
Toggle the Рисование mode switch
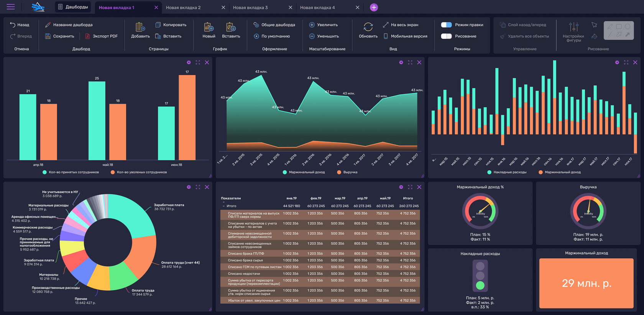[x=446, y=36]
